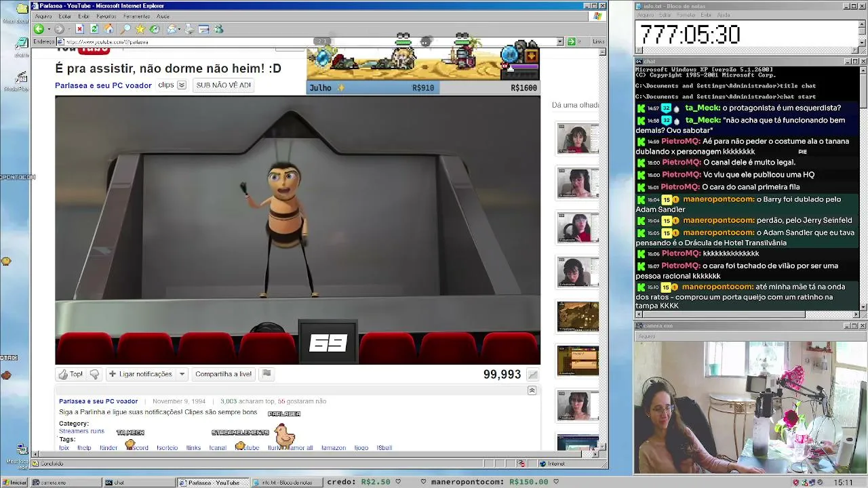Image resolution: width=868 pixels, height=488 pixels.
Task: Open the Arquivo menu in Internet Explorer
Action: click(x=43, y=16)
